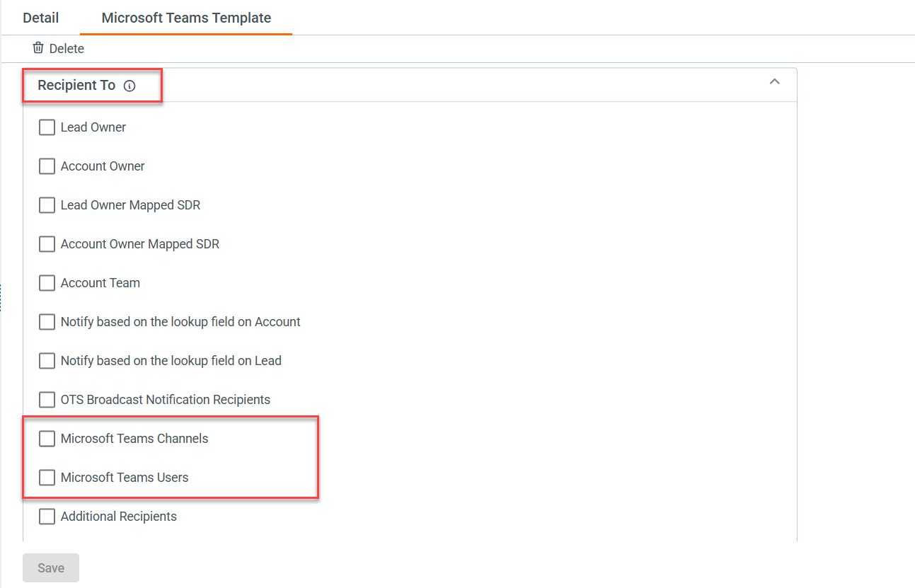The height and width of the screenshot is (588, 915).
Task: Collapse the Recipient To section chevron
Action: (x=774, y=82)
